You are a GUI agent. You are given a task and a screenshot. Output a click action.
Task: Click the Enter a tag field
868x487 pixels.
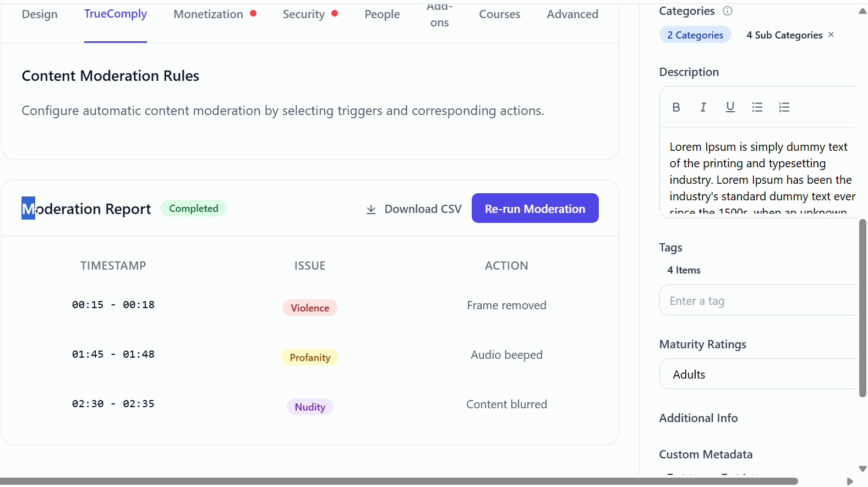pyautogui.click(x=758, y=300)
